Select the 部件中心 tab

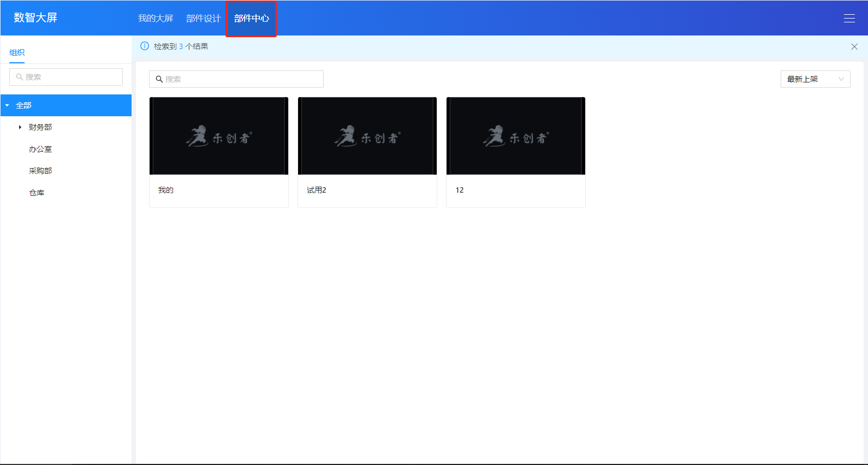point(251,19)
